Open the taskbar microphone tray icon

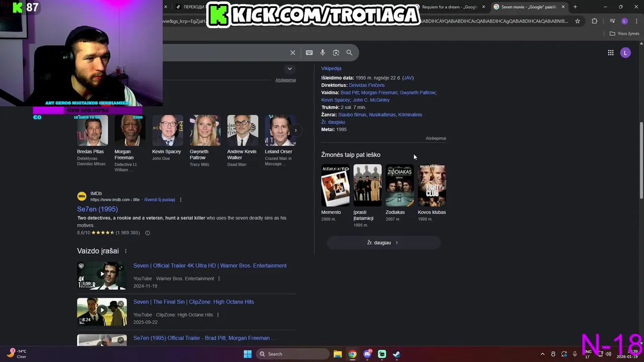point(575,354)
